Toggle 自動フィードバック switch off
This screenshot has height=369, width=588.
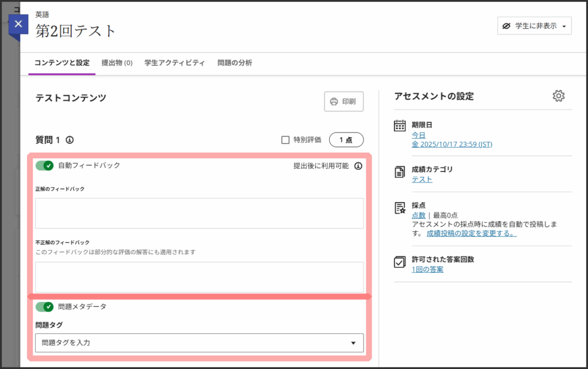[44, 165]
